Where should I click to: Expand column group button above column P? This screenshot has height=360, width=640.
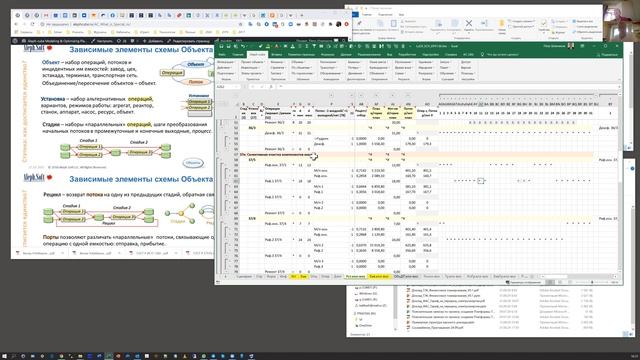pos(332,95)
